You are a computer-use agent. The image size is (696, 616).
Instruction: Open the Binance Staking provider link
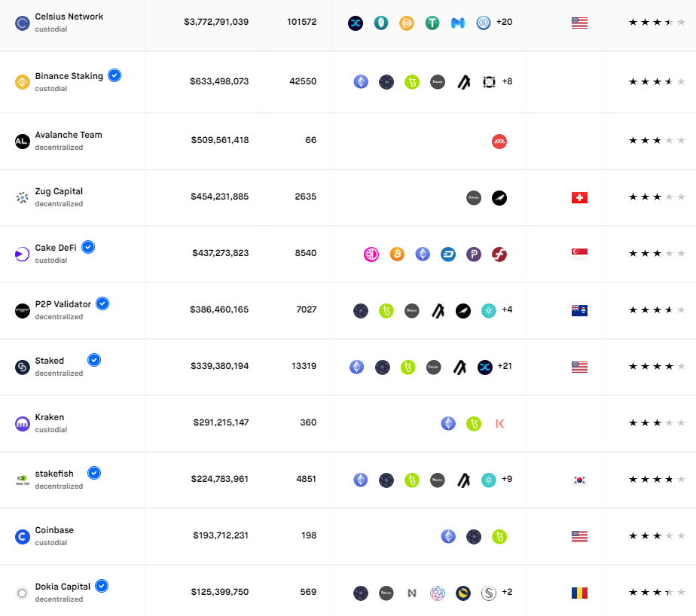[69, 76]
